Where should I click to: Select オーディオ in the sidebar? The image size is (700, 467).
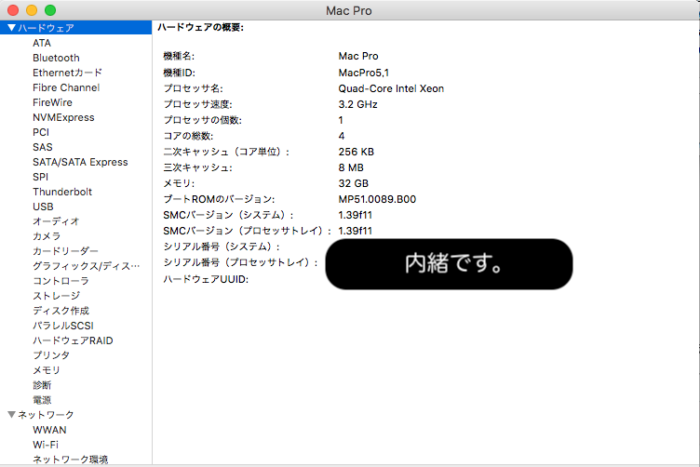point(55,221)
